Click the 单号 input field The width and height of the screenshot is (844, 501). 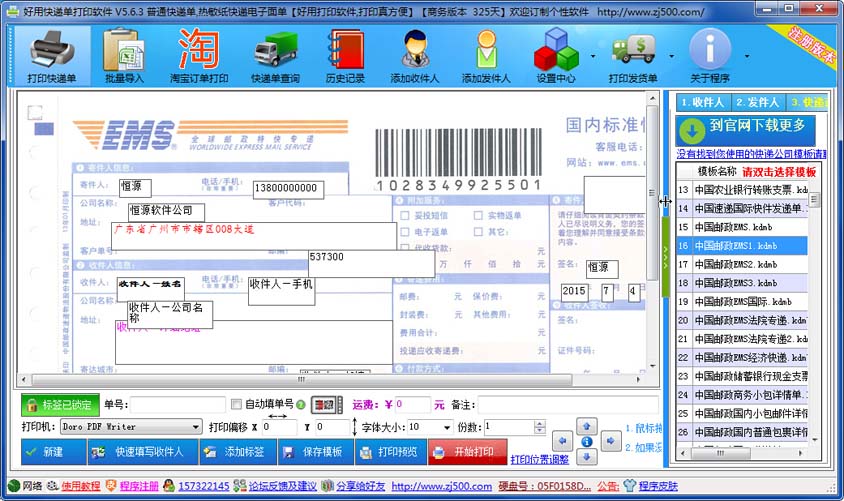tap(178, 405)
